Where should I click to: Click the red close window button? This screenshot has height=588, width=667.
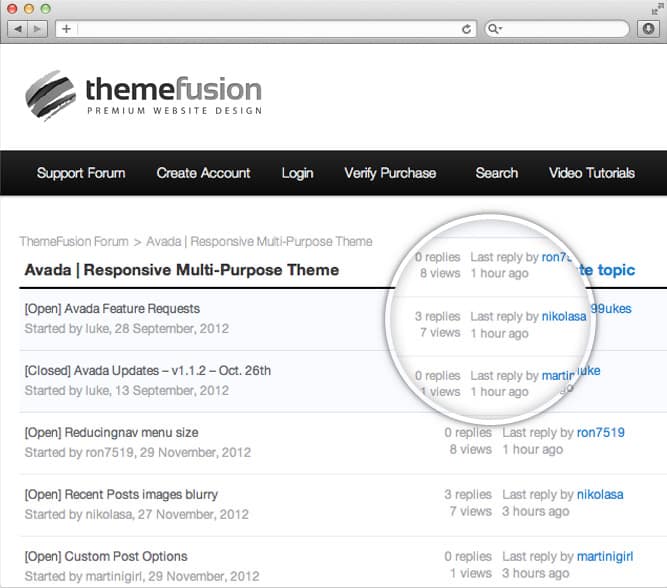click(x=12, y=9)
